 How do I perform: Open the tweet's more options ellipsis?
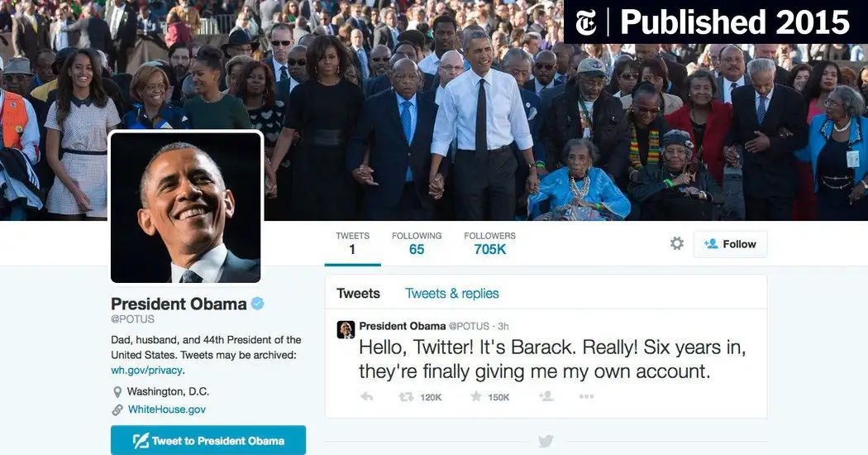click(586, 396)
